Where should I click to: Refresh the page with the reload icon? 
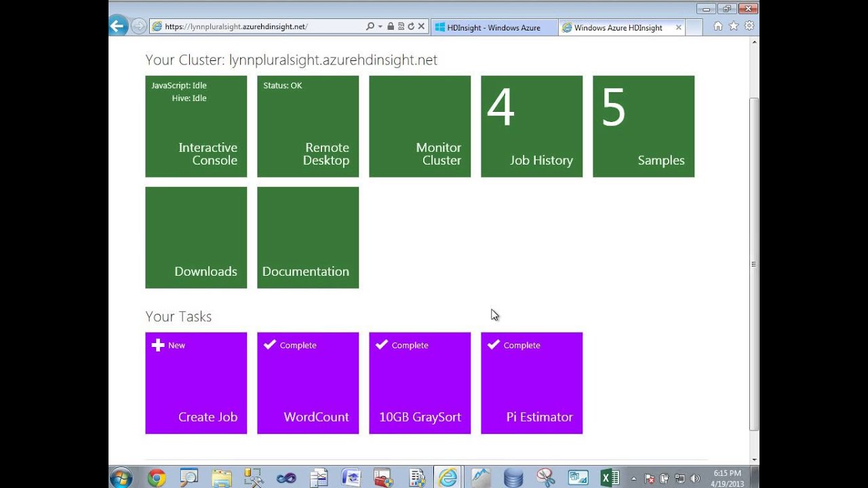411,26
